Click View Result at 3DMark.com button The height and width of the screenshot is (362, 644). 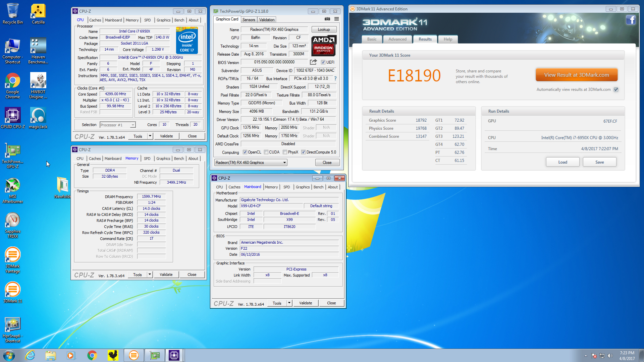[576, 75]
